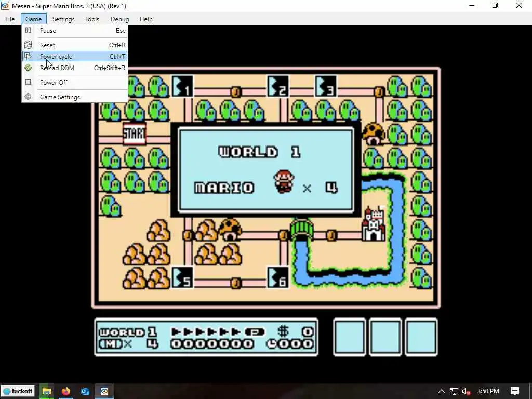This screenshot has width=532, height=399.
Task: Click the pause bars icon
Action: point(28,30)
